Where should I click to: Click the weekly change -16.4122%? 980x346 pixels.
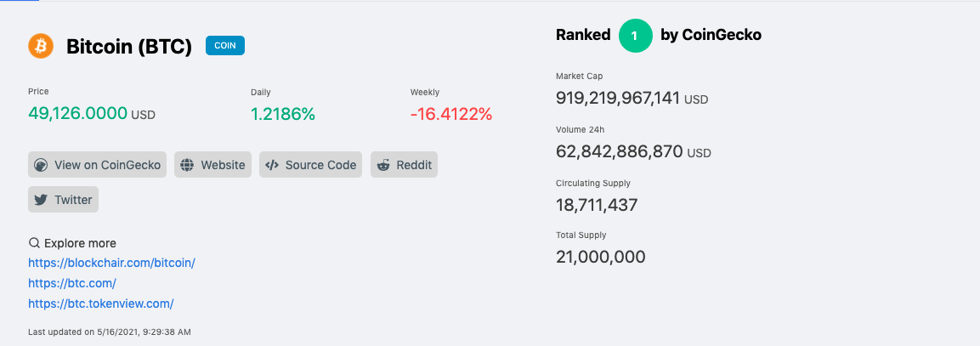[451, 114]
